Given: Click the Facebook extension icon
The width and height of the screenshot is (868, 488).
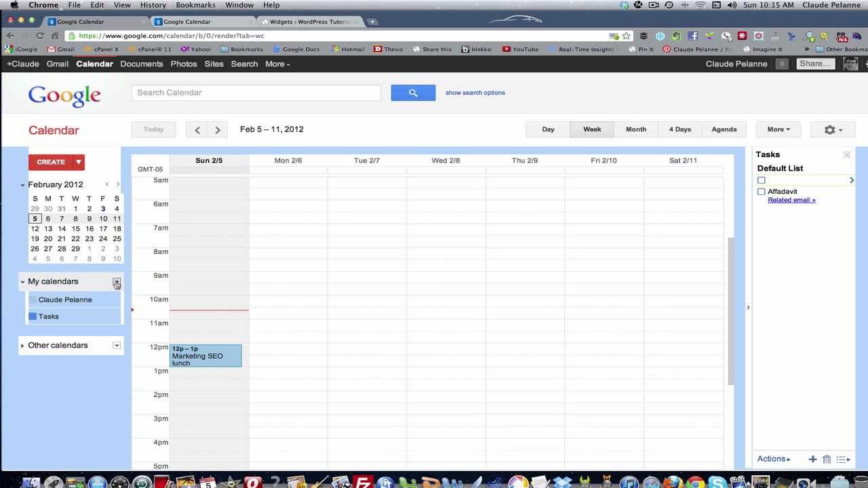Looking at the screenshot, I should pos(692,36).
